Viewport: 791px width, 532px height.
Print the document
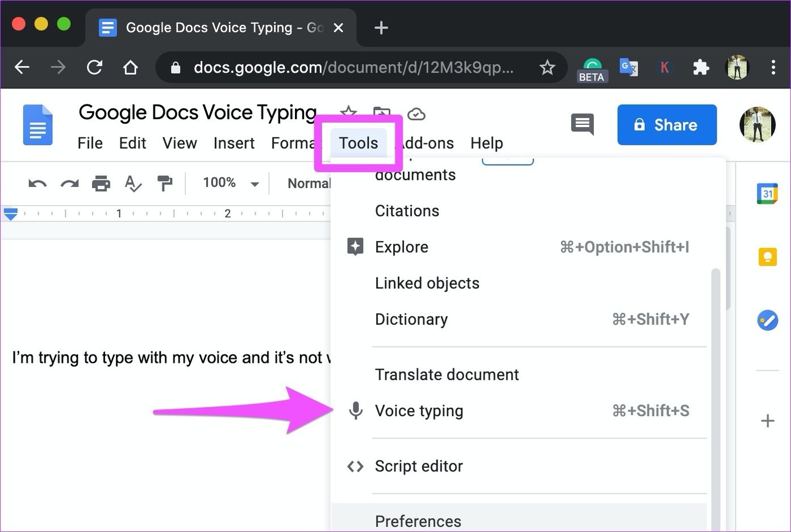click(101, 183)
